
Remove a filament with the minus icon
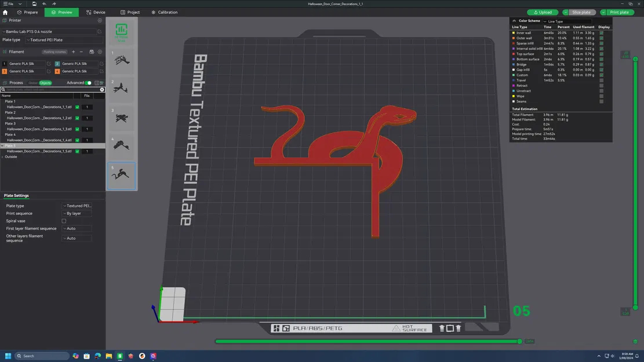(81, 52)
